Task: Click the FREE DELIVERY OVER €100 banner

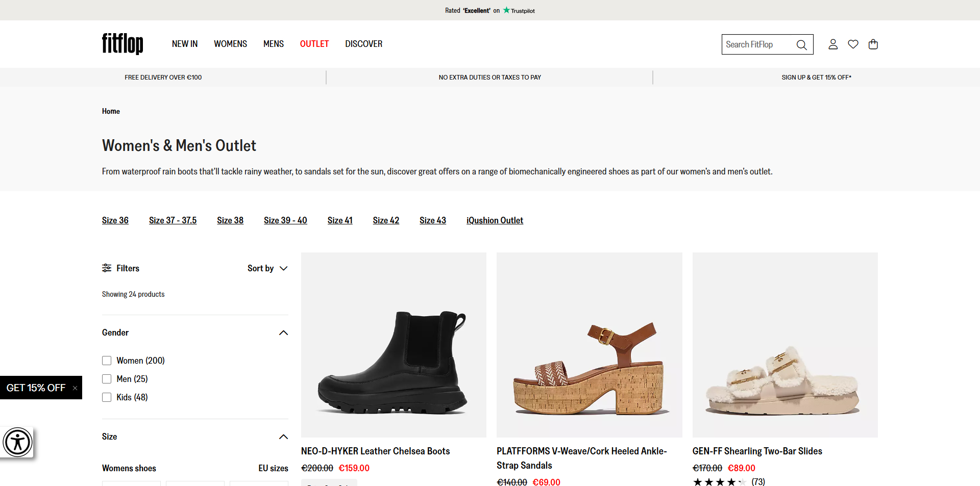Action: pos(163,78)
